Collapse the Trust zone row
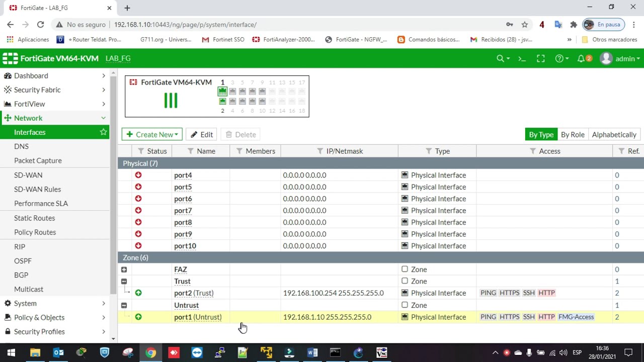 click(x=124, y=281)
